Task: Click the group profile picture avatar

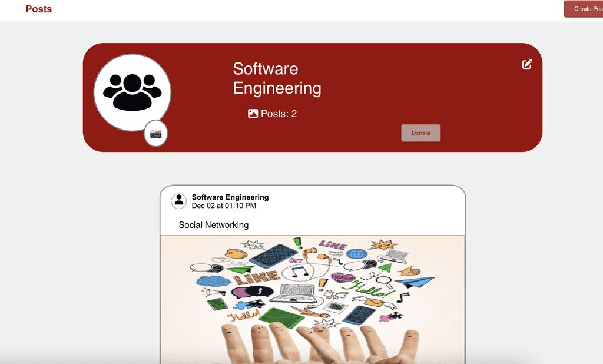Action: pos(132,92)
